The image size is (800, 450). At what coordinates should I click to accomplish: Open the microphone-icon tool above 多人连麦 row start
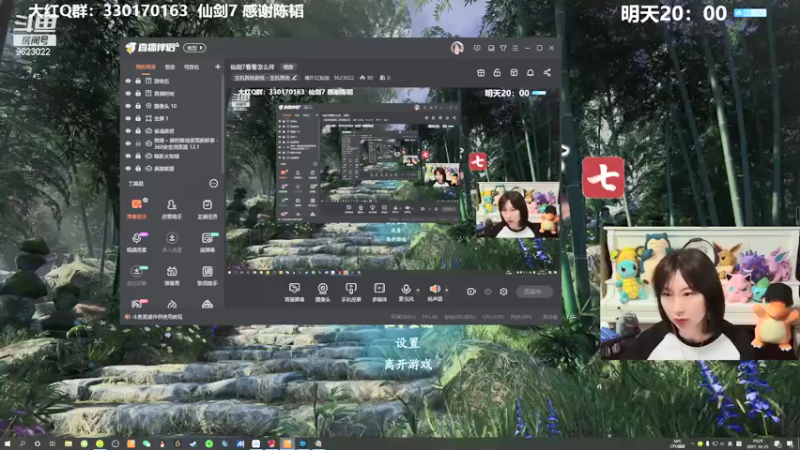pos(137,242)
